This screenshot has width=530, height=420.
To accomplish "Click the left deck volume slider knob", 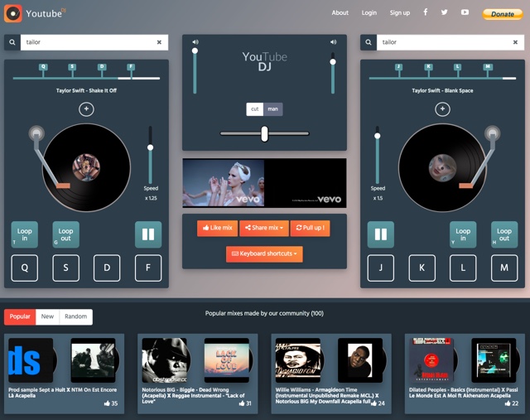I will 195,51.
